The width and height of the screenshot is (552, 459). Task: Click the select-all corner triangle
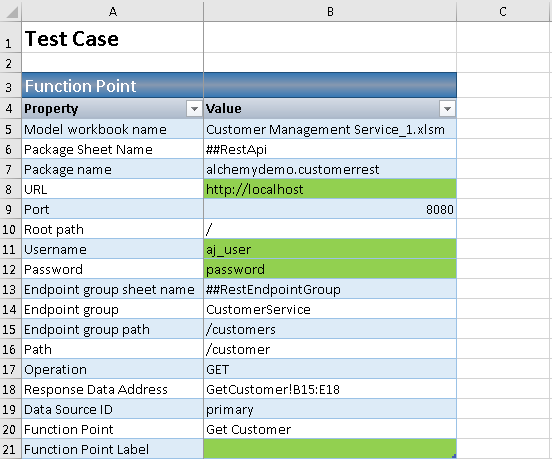pyautogui.click(x=11, y=12)
